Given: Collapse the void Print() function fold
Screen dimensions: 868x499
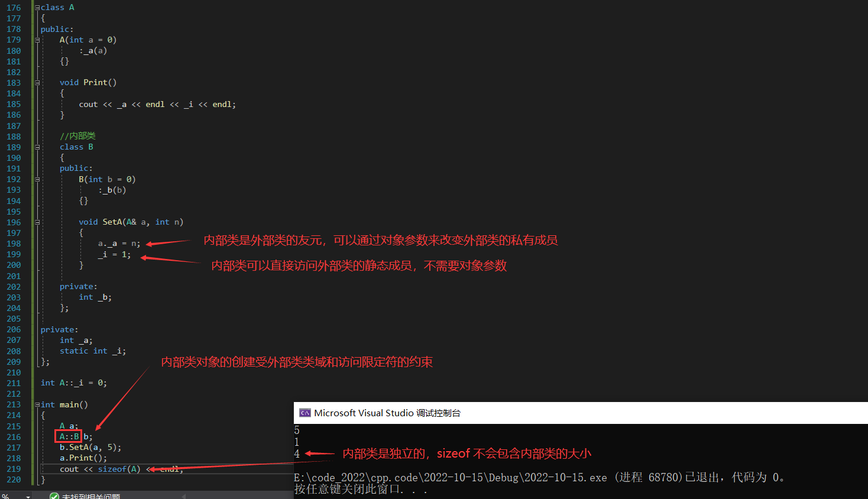Looking at the screenshot, I should click(x=37, y=83).
